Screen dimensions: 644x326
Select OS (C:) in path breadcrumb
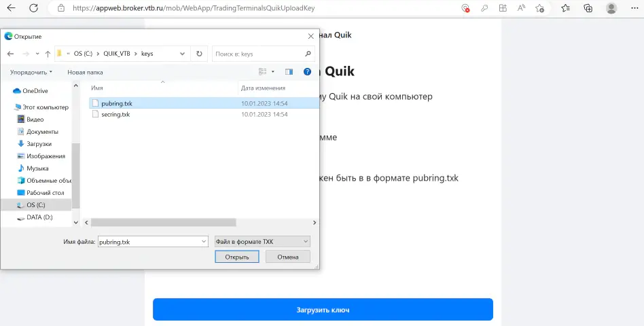pos(83,54)
